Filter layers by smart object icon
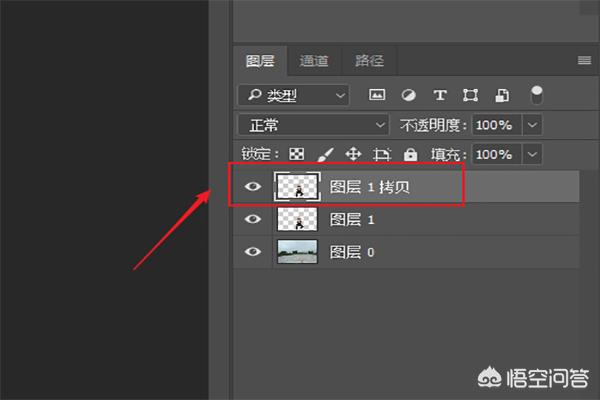600x400 pixels. pyautogui.click(x=502, y=95)
